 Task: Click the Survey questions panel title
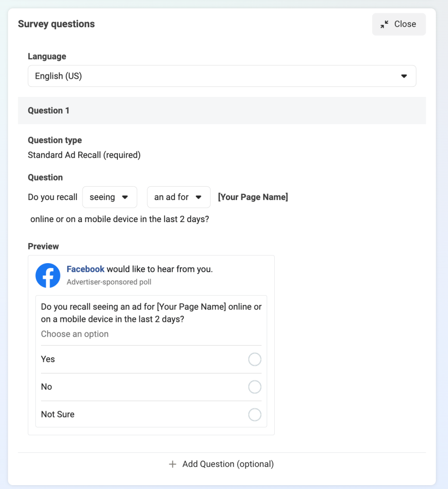(x=56, y=24)
